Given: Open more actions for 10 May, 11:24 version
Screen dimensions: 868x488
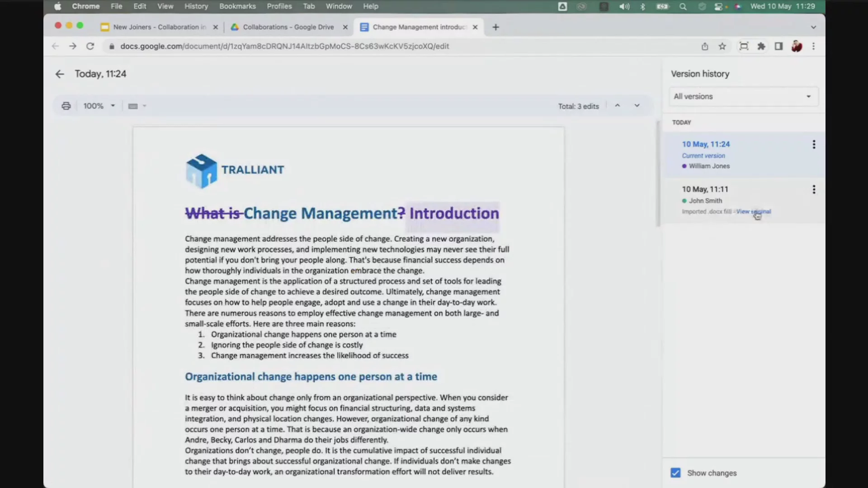Looking at the screenshot, I should tap(814, 145).
